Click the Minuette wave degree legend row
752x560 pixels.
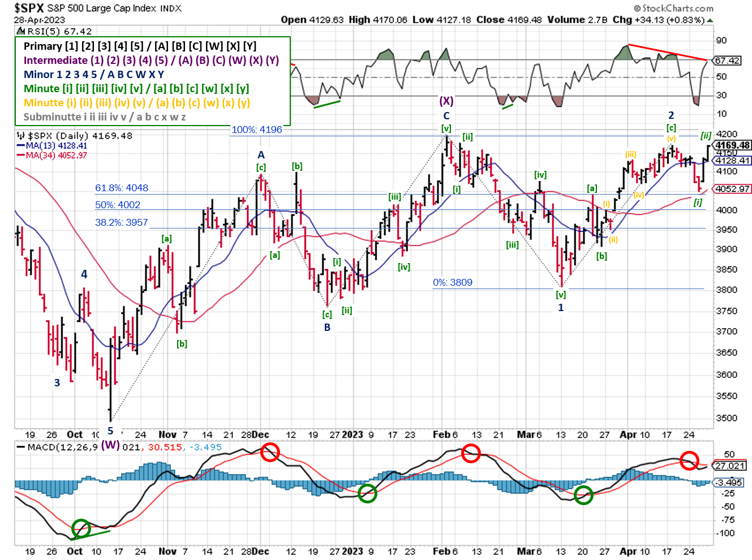tap(137, 103)
